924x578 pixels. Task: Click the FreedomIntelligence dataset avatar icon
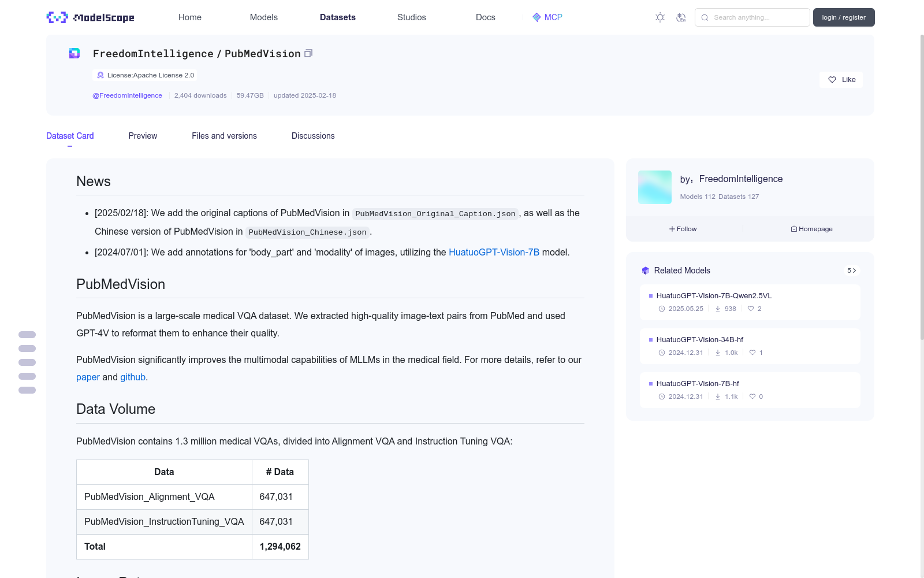click(x=74, y=53)
